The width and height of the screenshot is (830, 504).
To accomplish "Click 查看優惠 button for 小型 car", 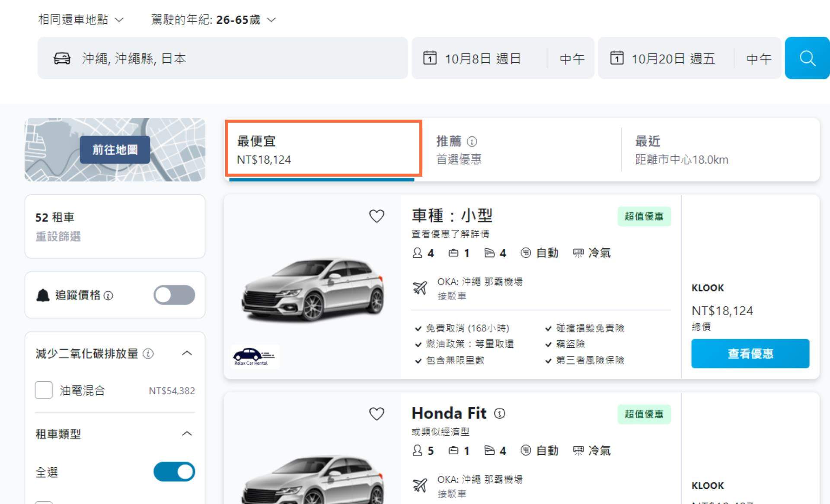I will tap(750, 354).
